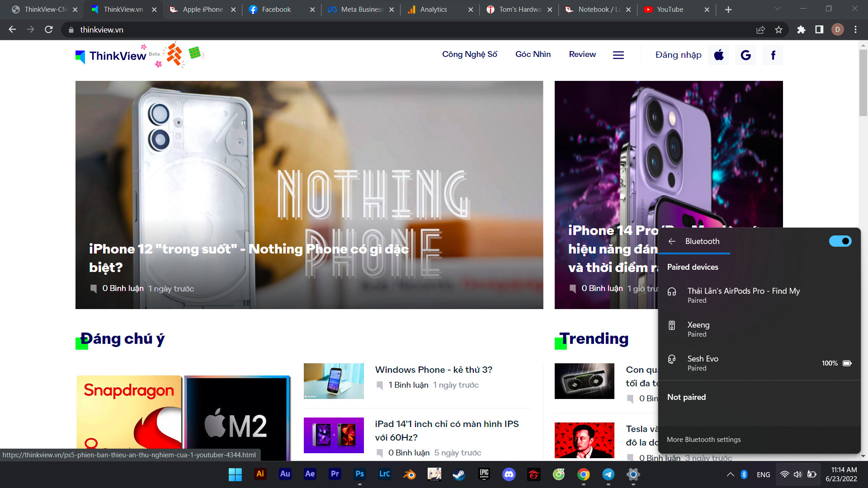Screen dimensions: 868x488
Task: Open Epic Games Launcher from the taskbar
Action: click(484, 474)
